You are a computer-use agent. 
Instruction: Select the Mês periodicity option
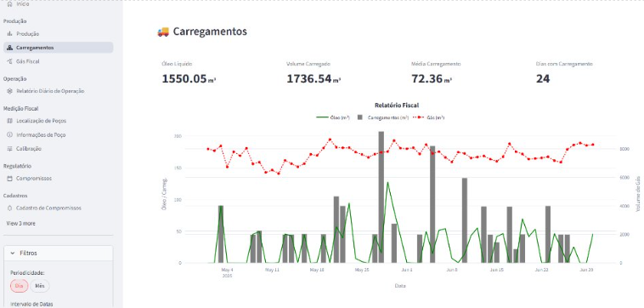[x=40, y=286]
